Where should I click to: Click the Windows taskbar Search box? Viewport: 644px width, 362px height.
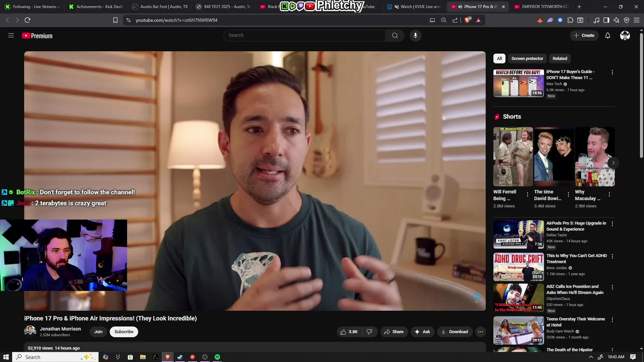pos(55,357)
